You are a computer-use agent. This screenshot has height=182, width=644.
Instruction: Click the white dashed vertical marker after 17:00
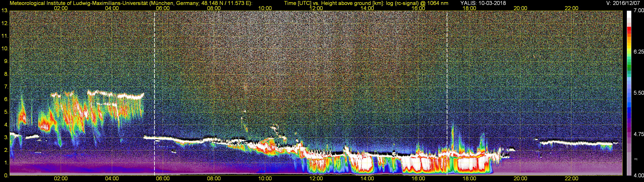point(447,93)
